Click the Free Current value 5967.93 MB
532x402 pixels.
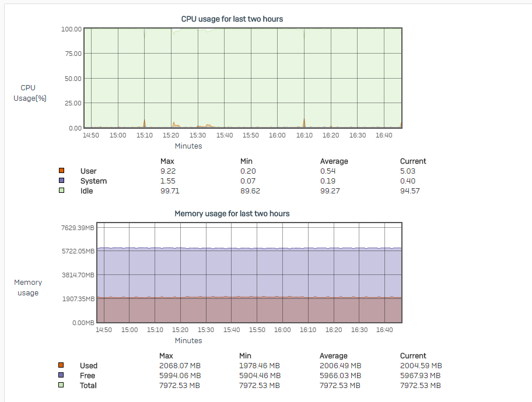[x=421, y=376]
